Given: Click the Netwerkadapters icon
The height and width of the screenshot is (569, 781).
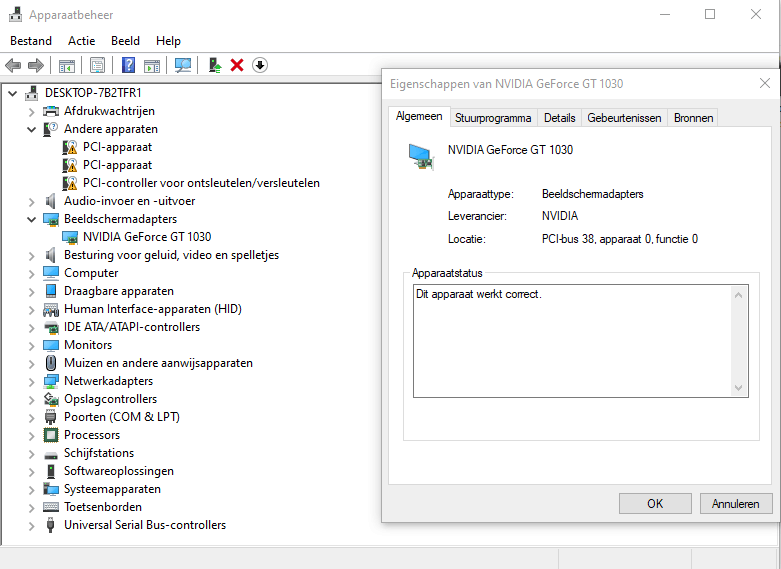Looking at the screenshot, I should tap(51, 381).
